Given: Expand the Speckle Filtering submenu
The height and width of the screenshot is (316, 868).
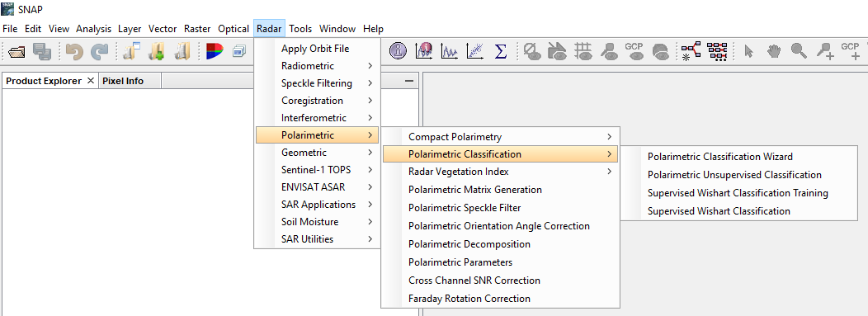Looking at the screenshot, I should 317,83.
